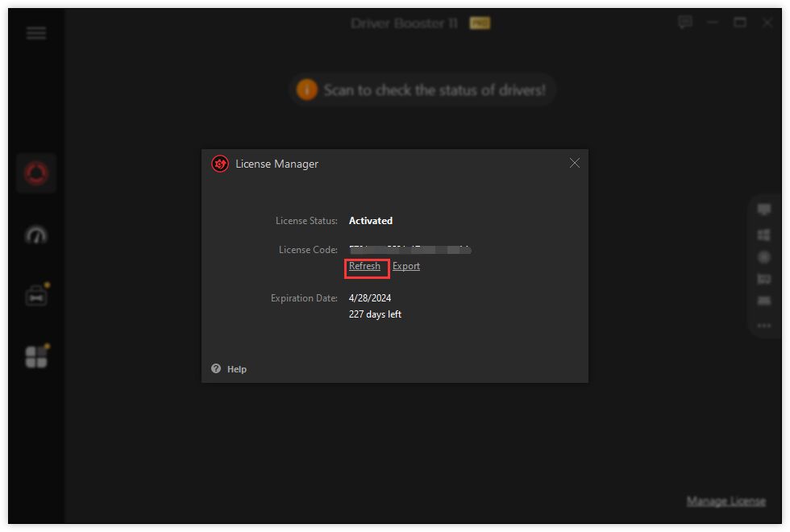Open the toolbox Tools sidebar icon

click(x=36, y=296)
